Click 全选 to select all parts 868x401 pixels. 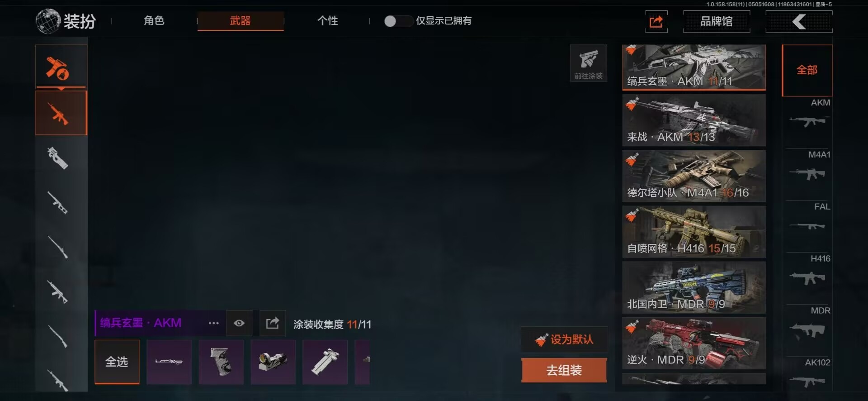click(117, 362)
